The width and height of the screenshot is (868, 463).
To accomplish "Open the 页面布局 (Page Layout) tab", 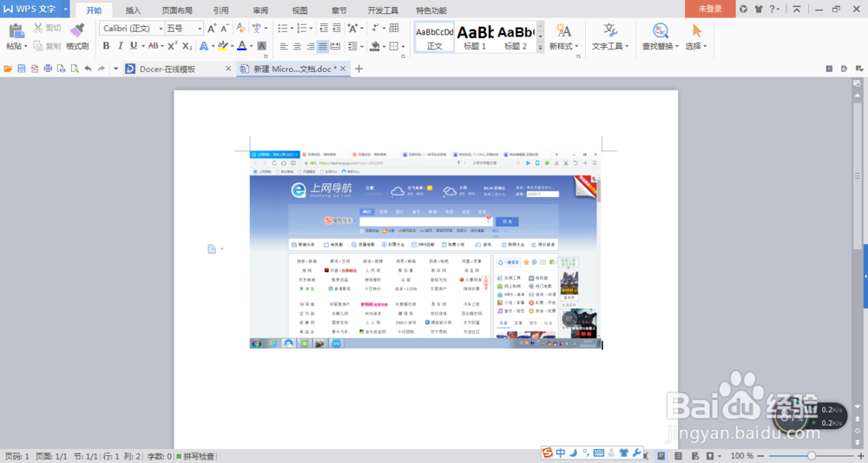I will 177,10.
